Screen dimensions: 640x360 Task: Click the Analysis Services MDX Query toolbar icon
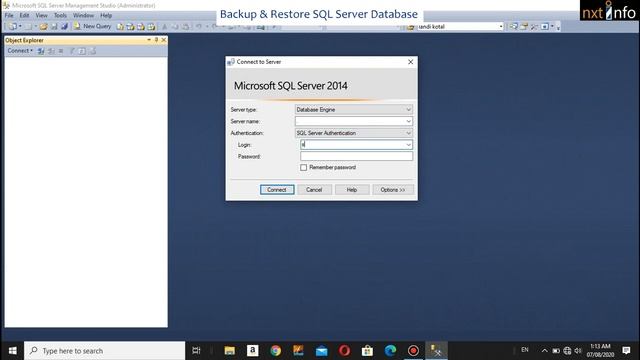130,27
